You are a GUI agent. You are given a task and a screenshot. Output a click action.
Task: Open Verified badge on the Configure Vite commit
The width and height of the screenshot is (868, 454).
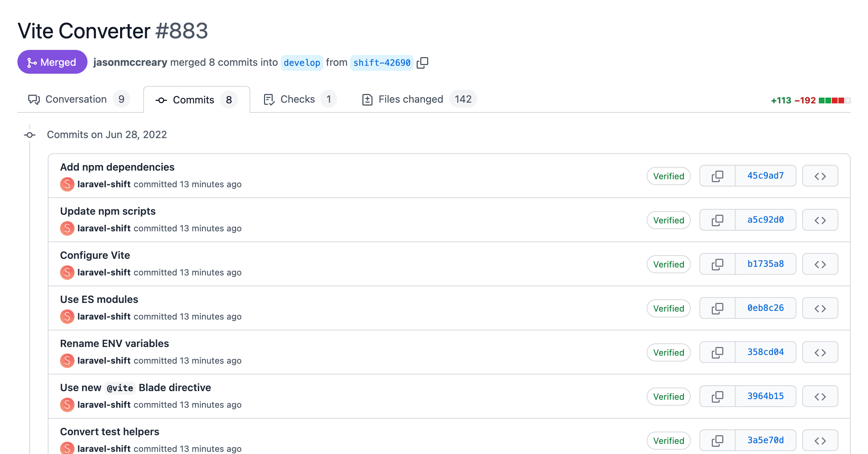(x=668, y=264)
